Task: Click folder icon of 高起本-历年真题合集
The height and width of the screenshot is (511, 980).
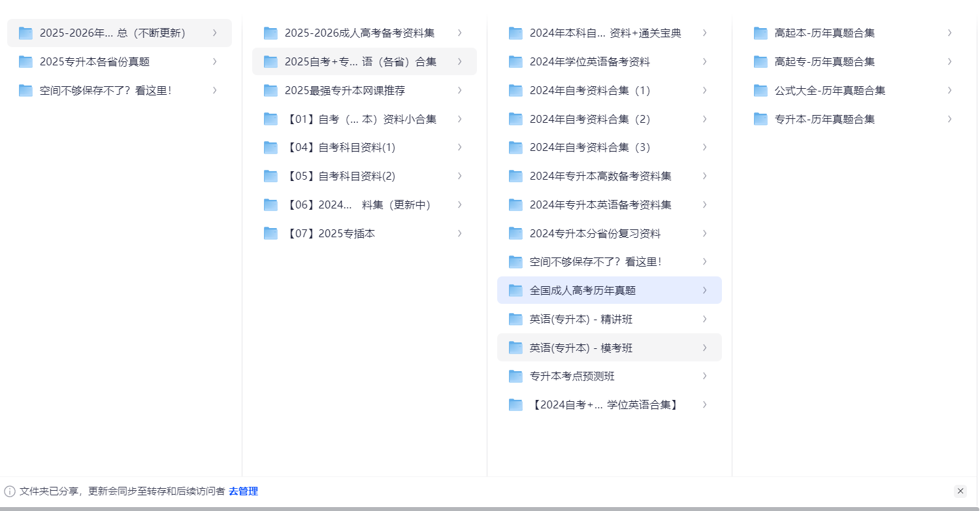Action: (x=760, y=33)
